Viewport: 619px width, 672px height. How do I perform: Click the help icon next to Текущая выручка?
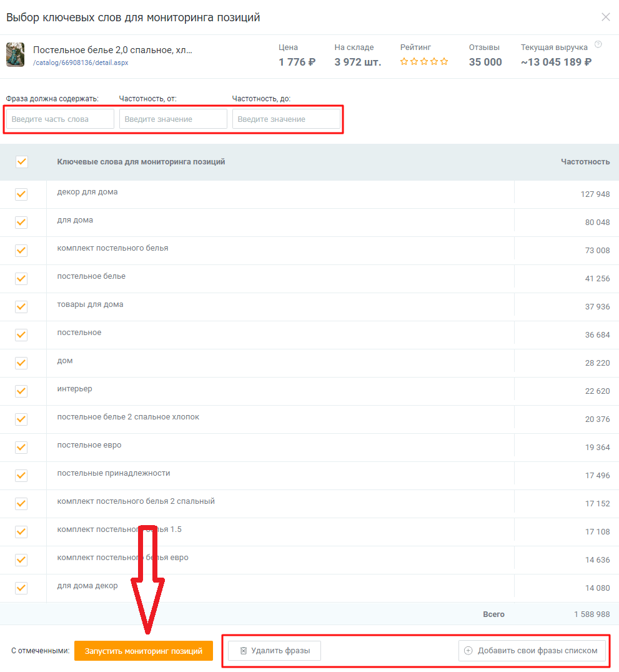(598, 44)
